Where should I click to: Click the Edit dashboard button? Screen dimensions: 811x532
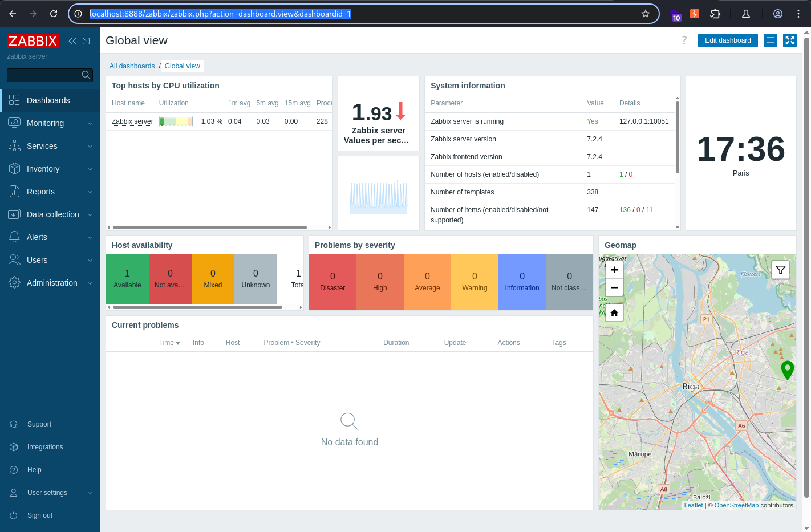(x=728, y=40)
